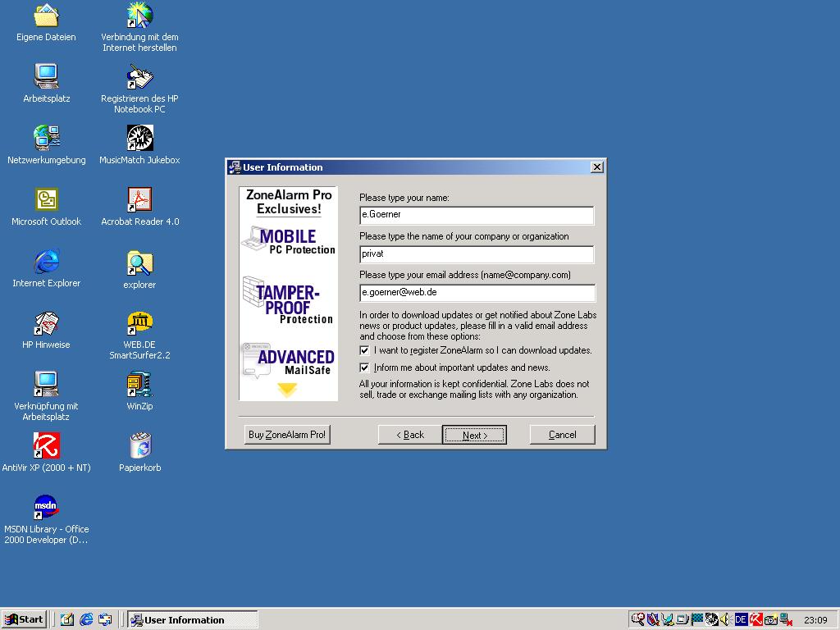Launch Internet Explorer from quick launch bar
The height and width of the screenshot is (630, 840).
(85, 620)
